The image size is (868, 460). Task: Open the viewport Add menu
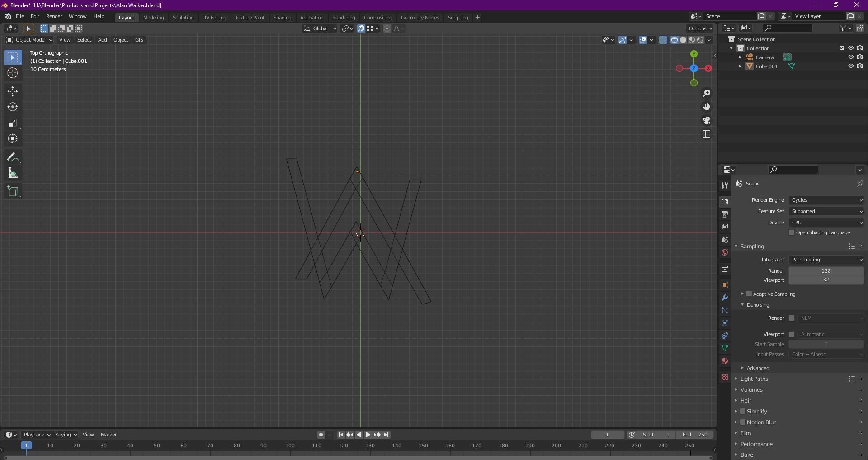(x=102, y=40)
